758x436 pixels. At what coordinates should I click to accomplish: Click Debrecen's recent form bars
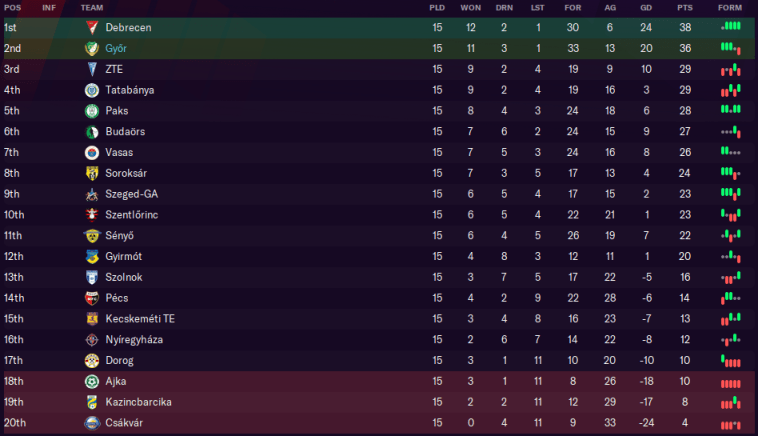point(730,27)
